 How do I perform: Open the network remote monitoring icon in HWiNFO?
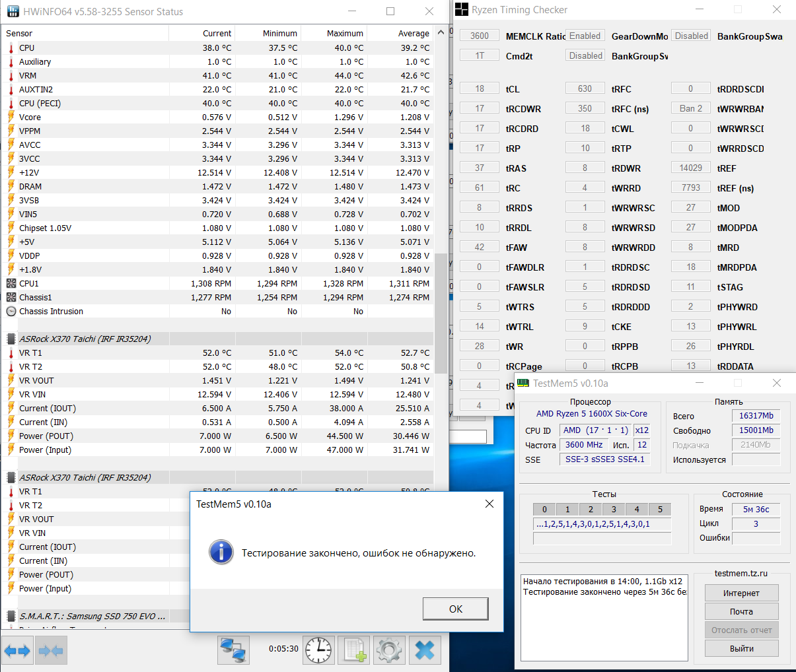point(234,650)
